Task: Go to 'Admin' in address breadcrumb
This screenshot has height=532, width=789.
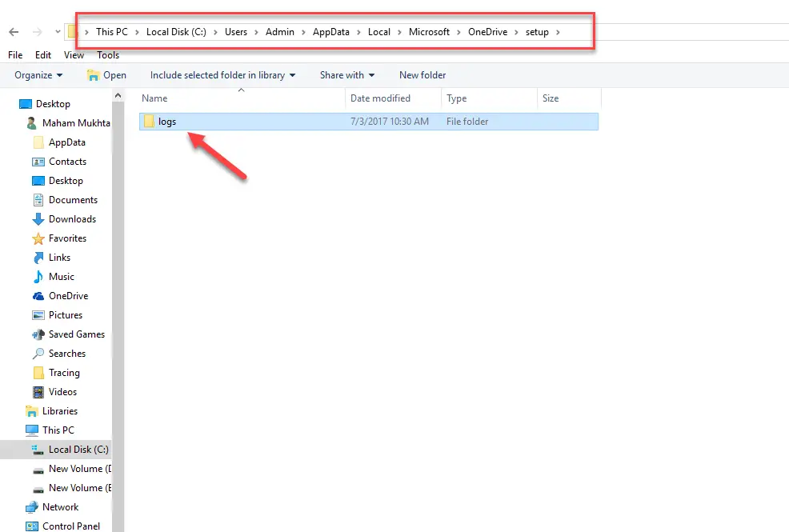Action: click(280, 32)
